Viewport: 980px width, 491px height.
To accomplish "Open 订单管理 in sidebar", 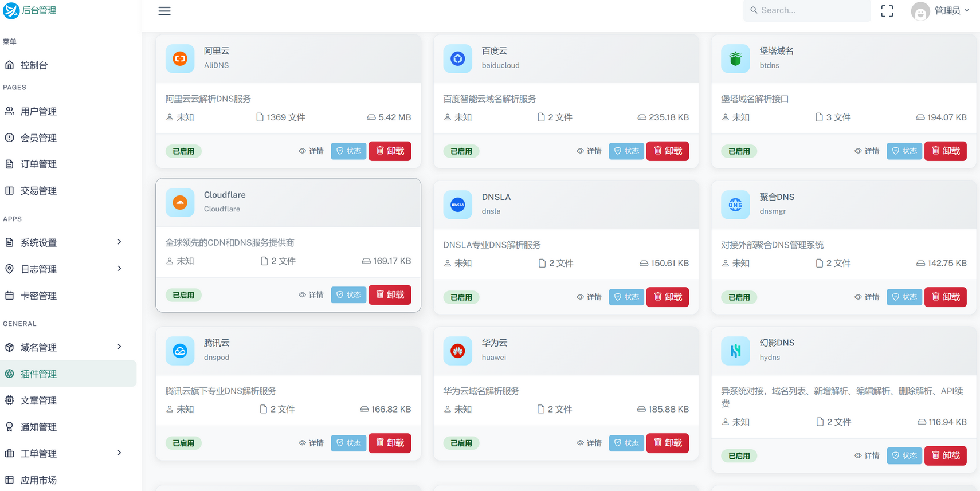I will (x=68, y=164).
